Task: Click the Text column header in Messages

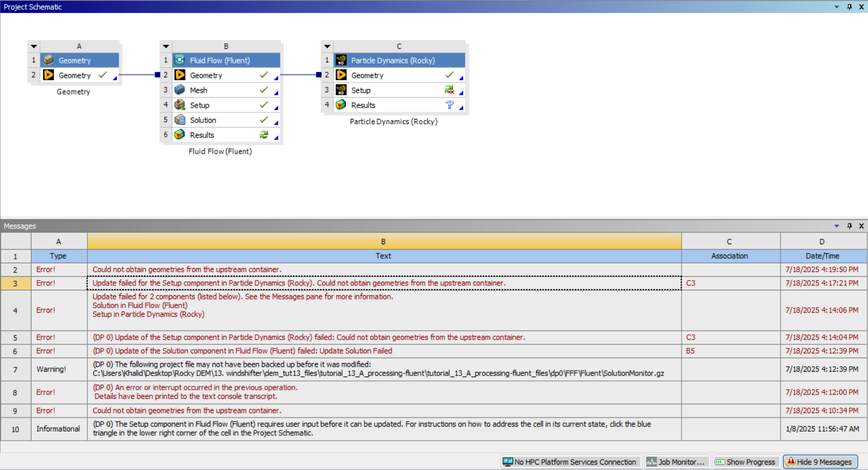Action: [384, 256]
